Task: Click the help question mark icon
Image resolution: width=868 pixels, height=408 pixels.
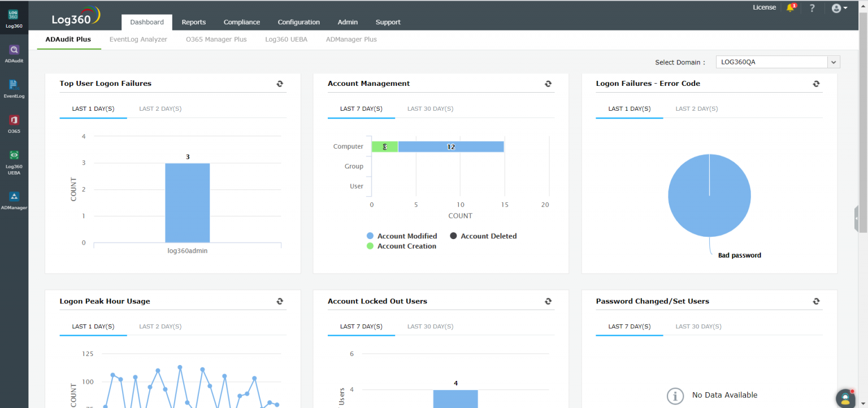Action: (x=812, y=8)
